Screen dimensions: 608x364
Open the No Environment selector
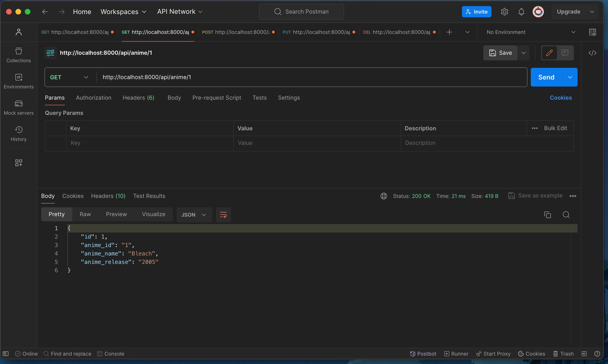tap(531, 32)
